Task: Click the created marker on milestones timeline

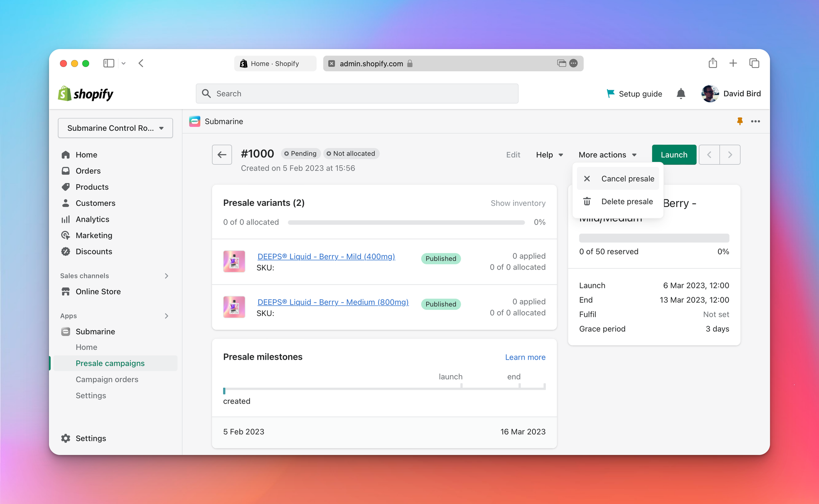Action: click(224, 390)
